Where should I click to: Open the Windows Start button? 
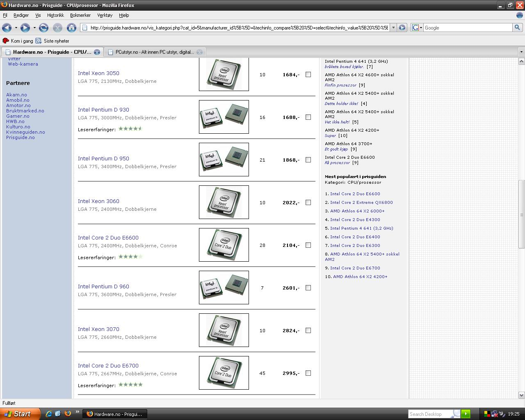click(x=20, y=414)
